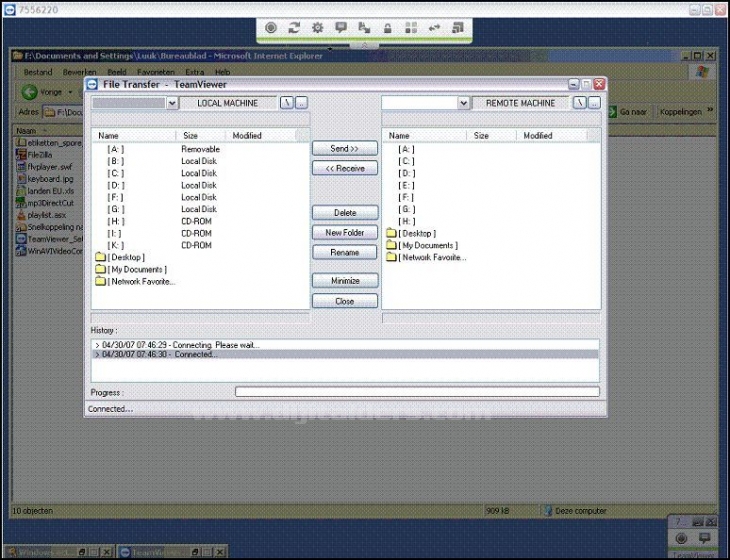Select remote drive [D:]
Screen dimensions: 730x560
click(x=406, y=174)
